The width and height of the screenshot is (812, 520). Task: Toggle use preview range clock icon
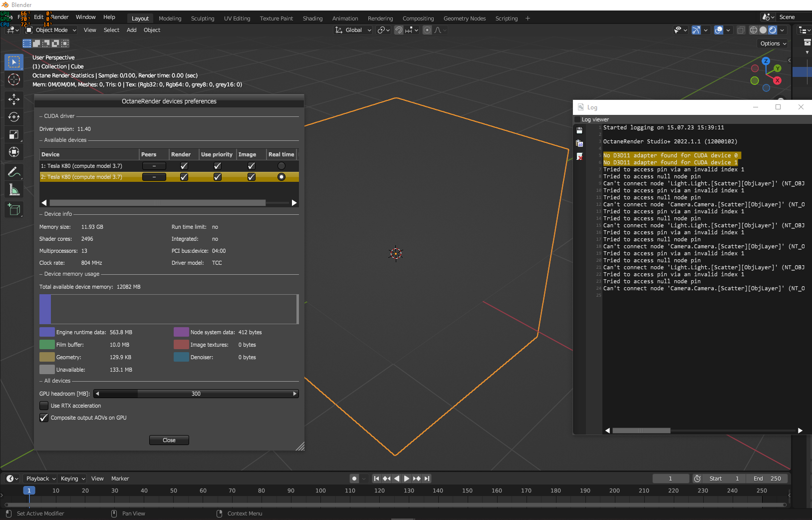[697, 479]
